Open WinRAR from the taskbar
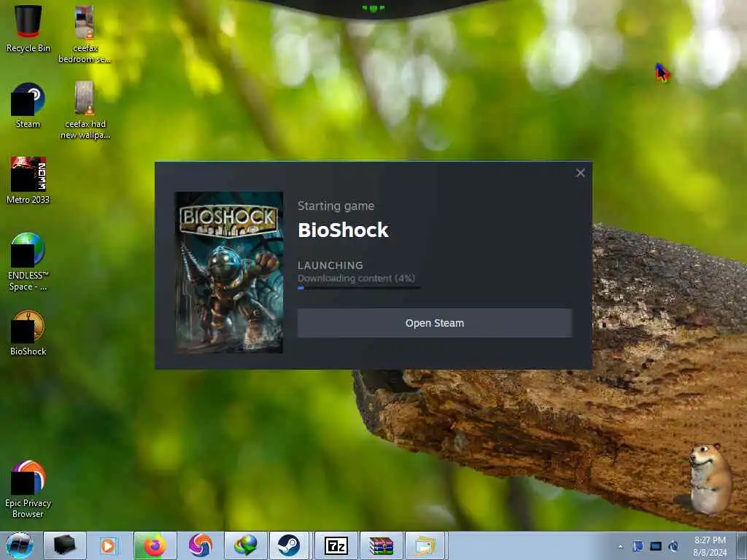This screenshot has height=560, width=747. [x=381, y=545]
